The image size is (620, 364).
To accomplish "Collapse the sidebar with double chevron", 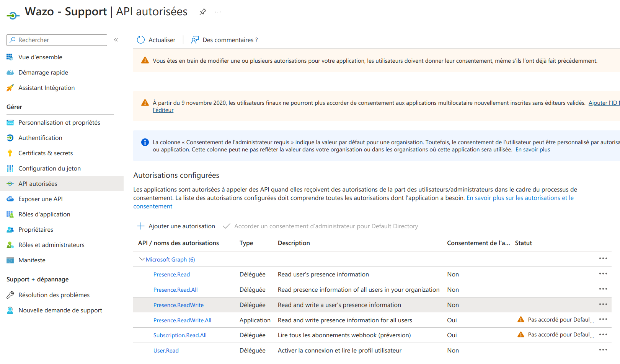I will pyautogui.click(x=116, y=40).
